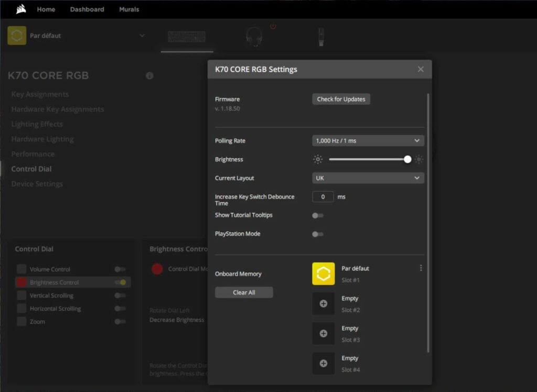The height and width of the screenshot is (392, 537).
Task: Select the microphone device icon at top
Action: [321, 37]
